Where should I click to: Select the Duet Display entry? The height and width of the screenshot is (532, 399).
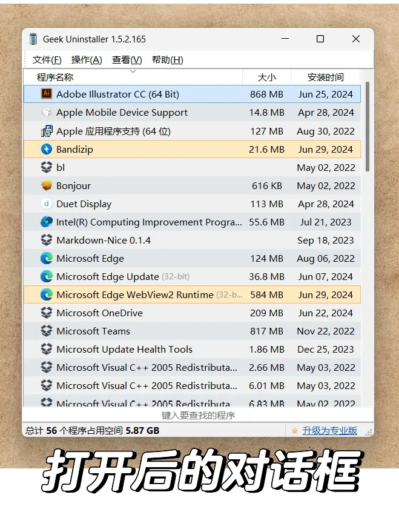tap(192, 204)
